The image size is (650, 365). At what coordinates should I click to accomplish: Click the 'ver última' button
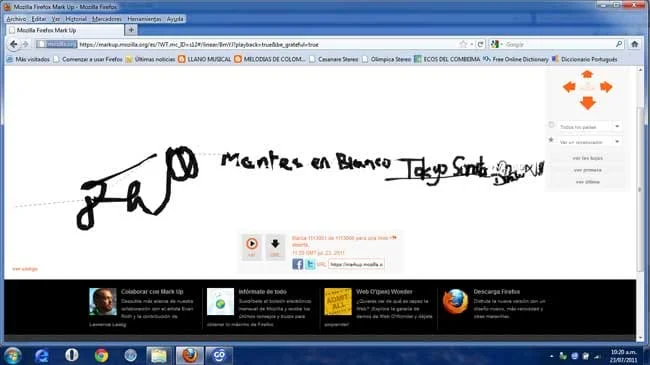[587, 182]
